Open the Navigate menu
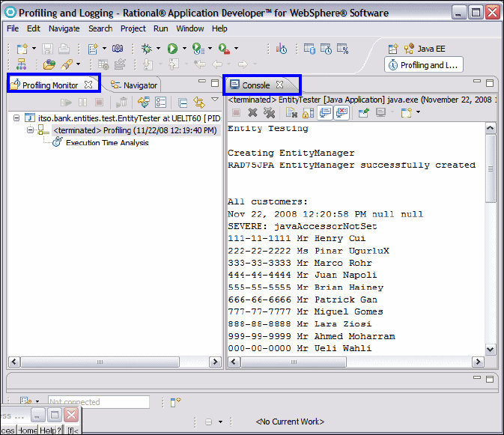The image size is (504, 435). (64, 28)
